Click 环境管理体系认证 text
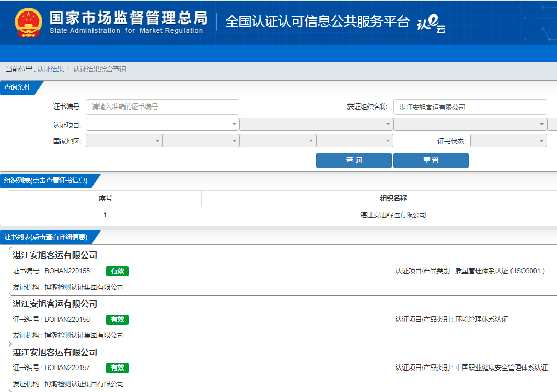Image resolution: width=557 pixels, height=392 pixels. click(482, 319)
